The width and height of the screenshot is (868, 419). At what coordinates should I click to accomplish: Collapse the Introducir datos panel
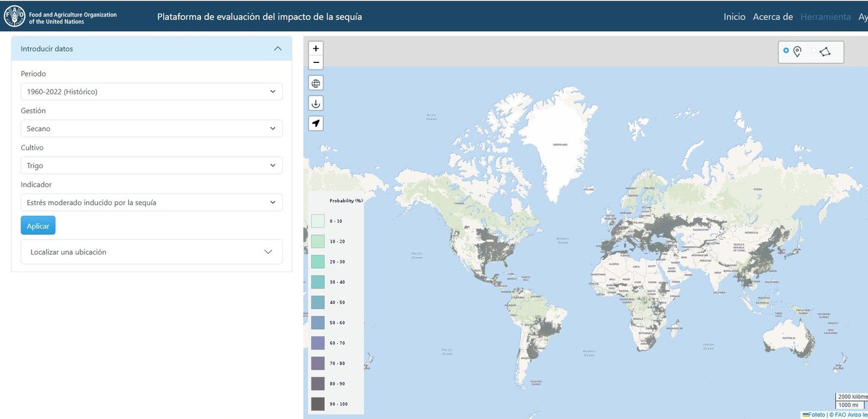coord(278,49)
